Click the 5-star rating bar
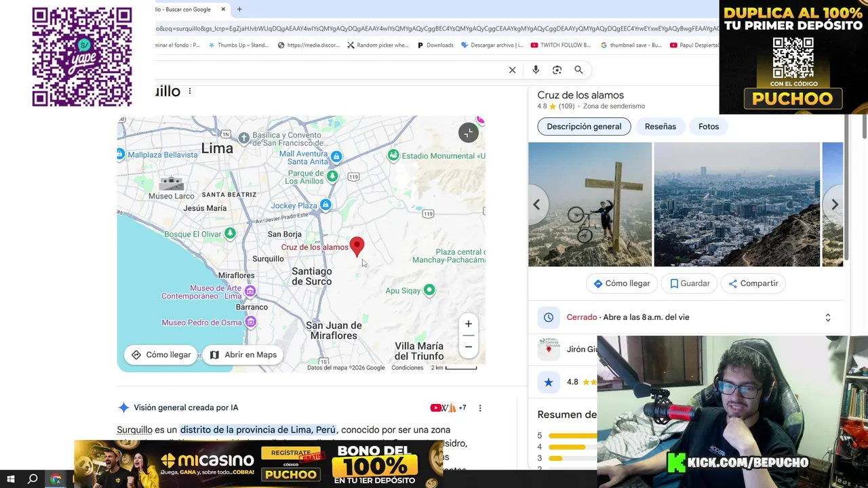The image size is (868, 488). tap(573, 436)
